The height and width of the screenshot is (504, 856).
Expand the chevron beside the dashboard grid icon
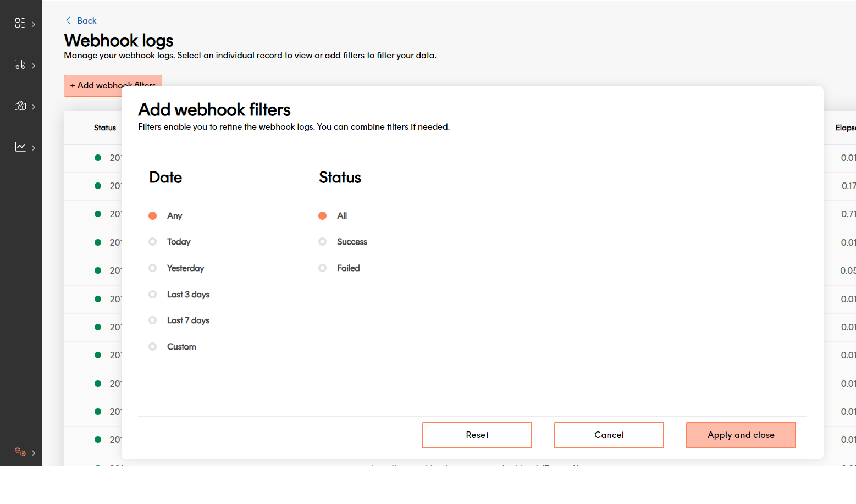click(x=34, y=24)
